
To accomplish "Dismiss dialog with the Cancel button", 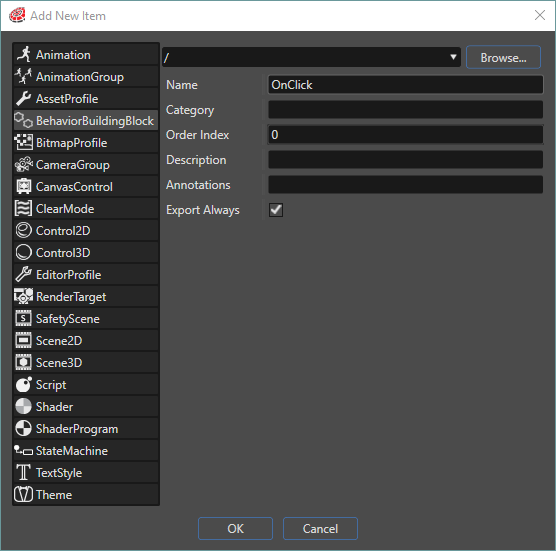I will click(x=320, y=529).
